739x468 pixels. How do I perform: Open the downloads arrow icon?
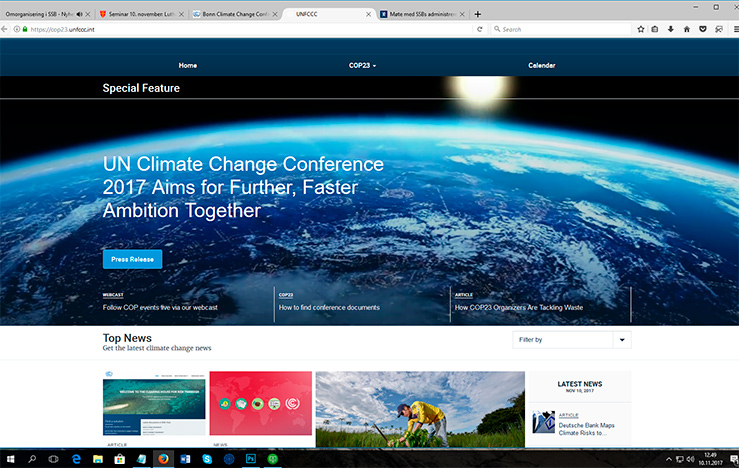671,29
